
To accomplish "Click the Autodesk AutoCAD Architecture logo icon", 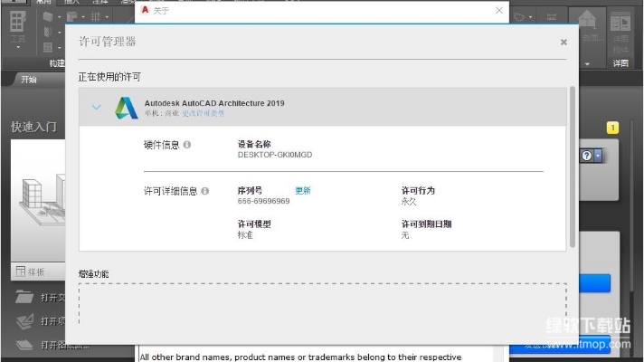I will point(126,108).
